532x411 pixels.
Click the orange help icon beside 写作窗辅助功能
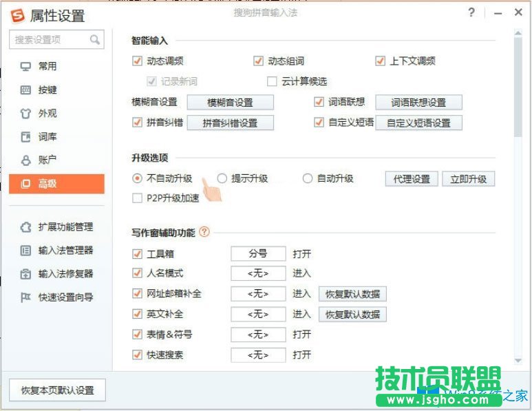tap(204, 232)
